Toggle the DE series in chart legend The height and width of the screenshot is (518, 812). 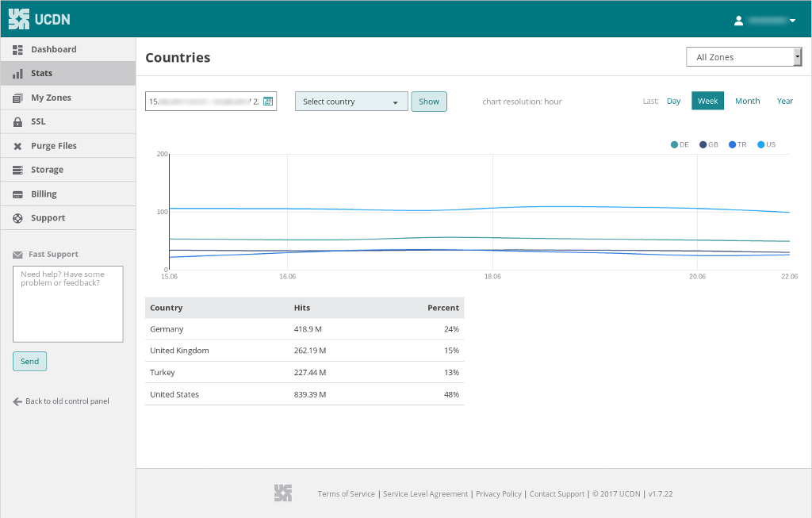[680, 145]
